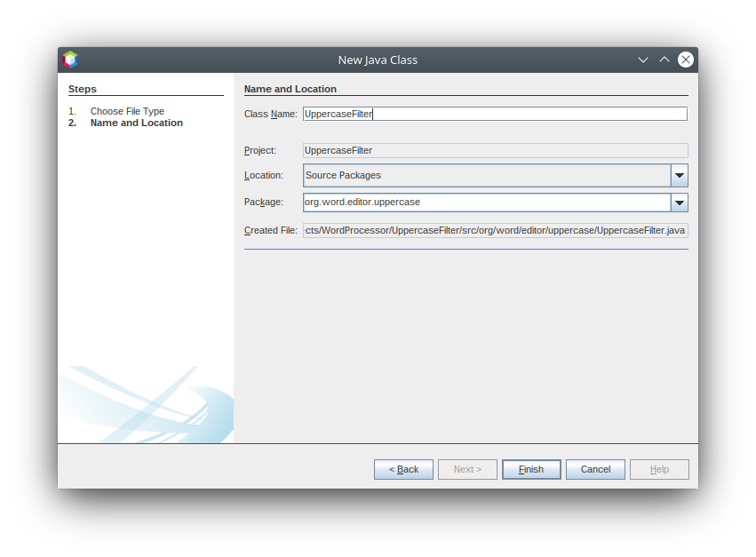Screen dimensions: 756x557
Task: Cancel the new class wizard
Action: click(x=595, y=469)
